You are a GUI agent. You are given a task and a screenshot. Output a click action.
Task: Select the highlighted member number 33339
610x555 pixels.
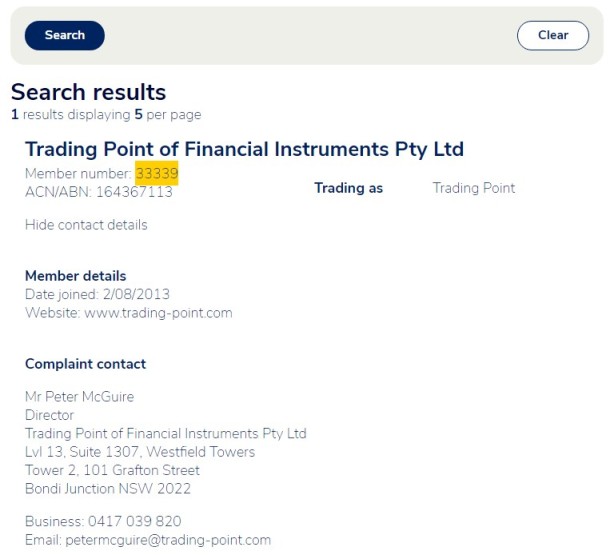157,173
